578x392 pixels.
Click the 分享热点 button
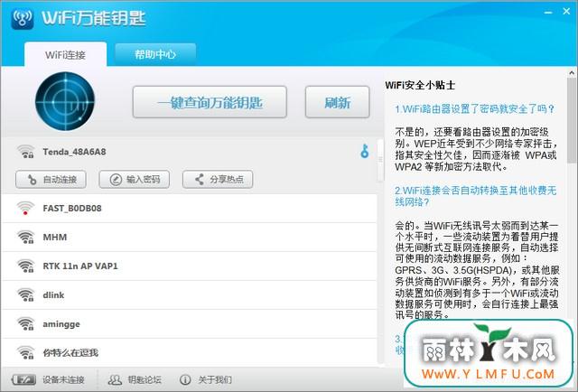pyautogui.click(x=218, y=180)
